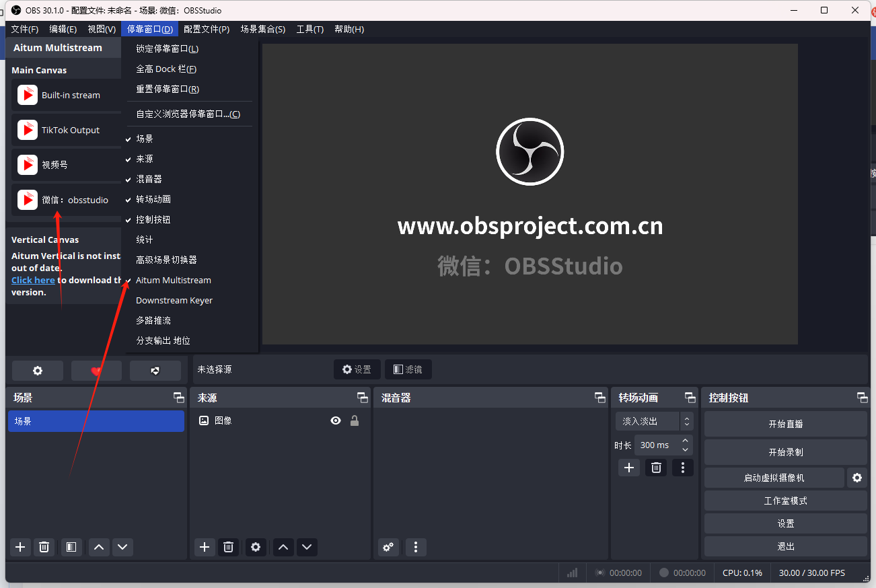The image size is (876, 588).
Task: Click 开始直播 button
Action: tap(786, 424)
